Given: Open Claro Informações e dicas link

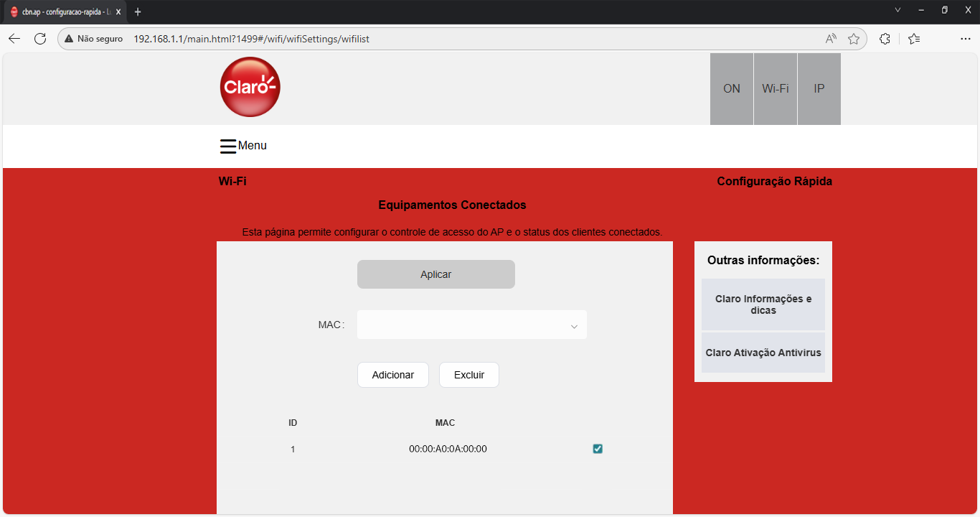Looking at the screenshot, I should tap(763, 304).
